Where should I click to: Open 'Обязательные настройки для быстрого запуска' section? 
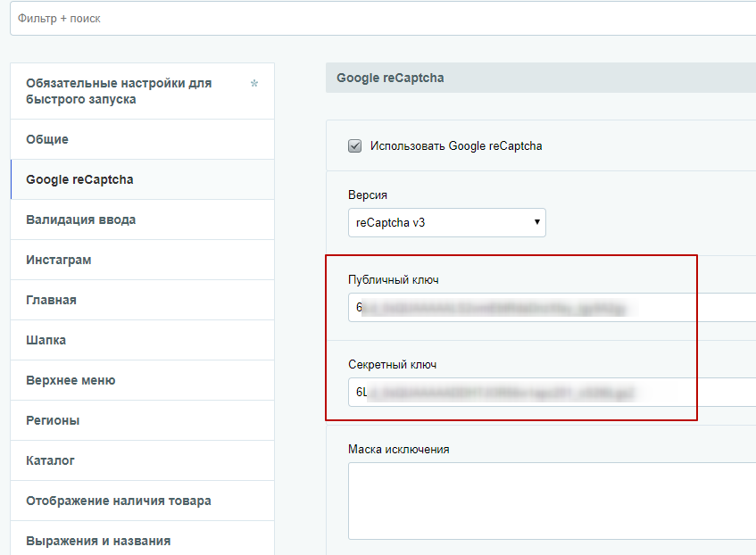pyautogui.click(x=142, y=91)
